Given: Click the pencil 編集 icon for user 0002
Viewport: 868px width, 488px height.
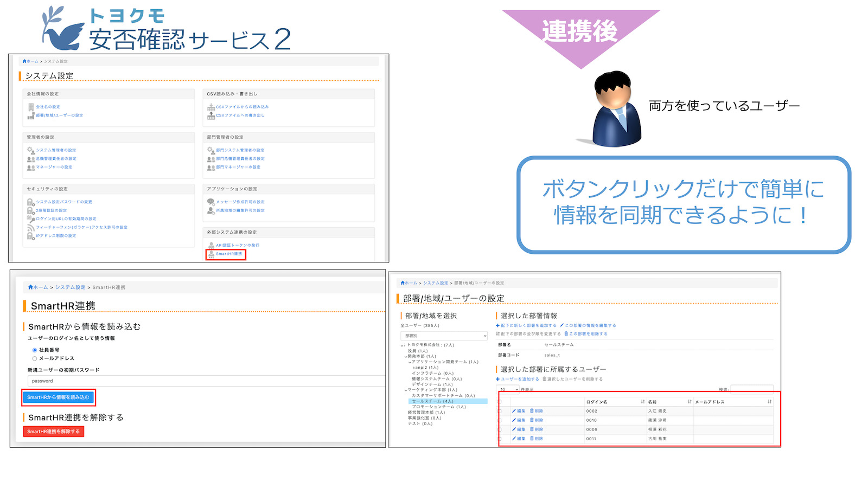Looking at the screenshot, I should (514, 411).
